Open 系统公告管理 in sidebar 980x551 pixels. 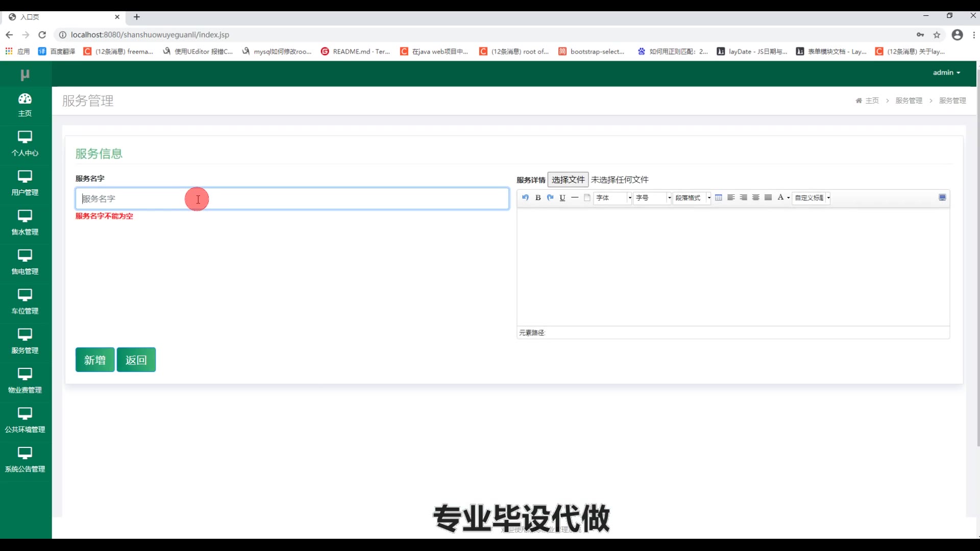25,461
